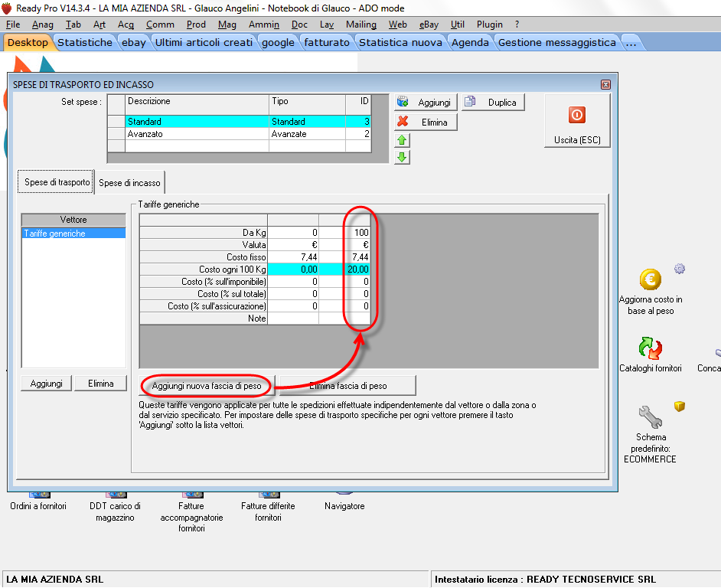Screen dimensions: 721x588
Task: Click Elimina button with red X
Action: click(x=426, y=122)
